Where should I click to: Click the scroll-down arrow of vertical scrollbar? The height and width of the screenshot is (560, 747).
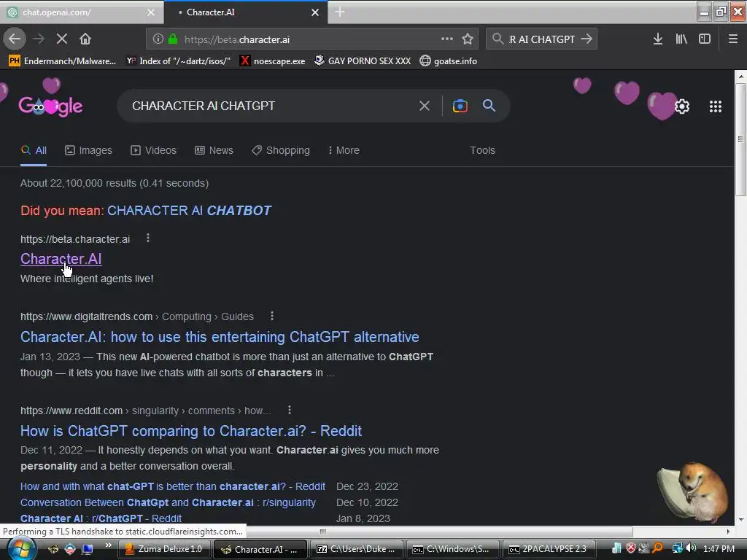pos(740,519)
